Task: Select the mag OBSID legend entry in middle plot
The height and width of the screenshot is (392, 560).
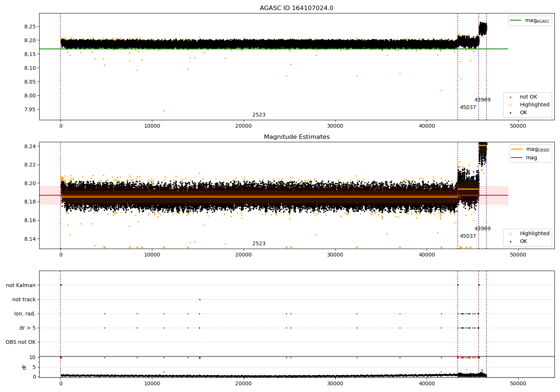Action: (531, 149)
